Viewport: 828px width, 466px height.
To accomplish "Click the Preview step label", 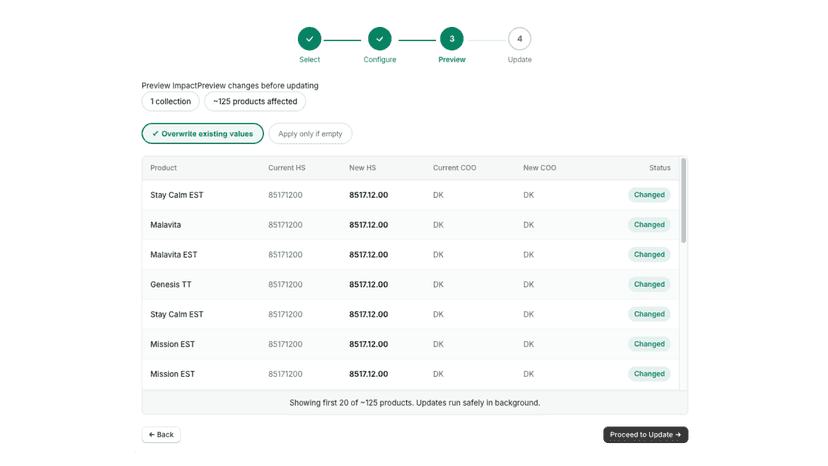I will pos(452,60).
